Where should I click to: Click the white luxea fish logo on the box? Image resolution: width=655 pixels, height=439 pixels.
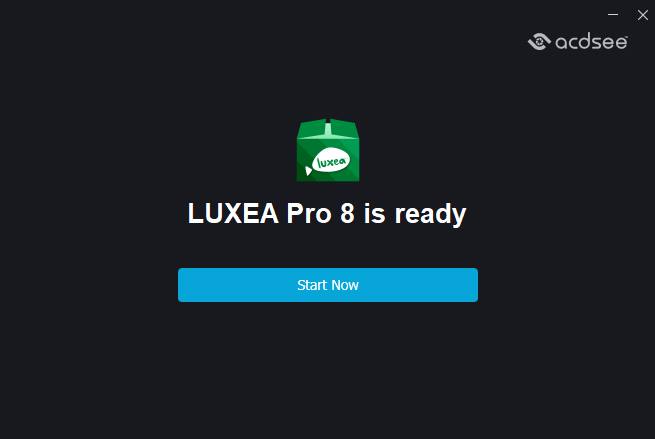[x=328, y=161]
